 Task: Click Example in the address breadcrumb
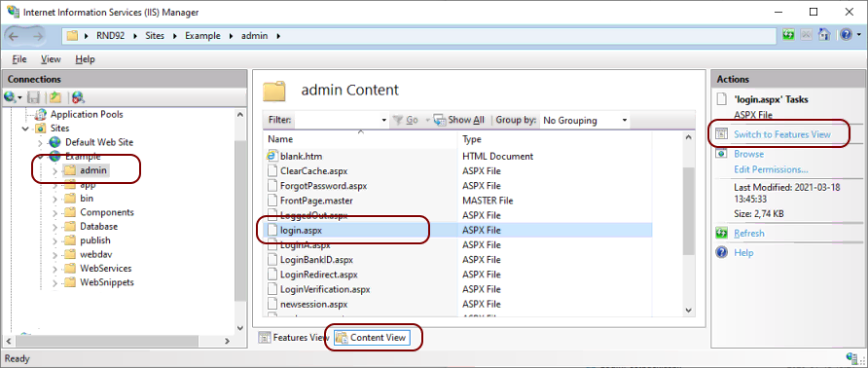click(202, 35)
